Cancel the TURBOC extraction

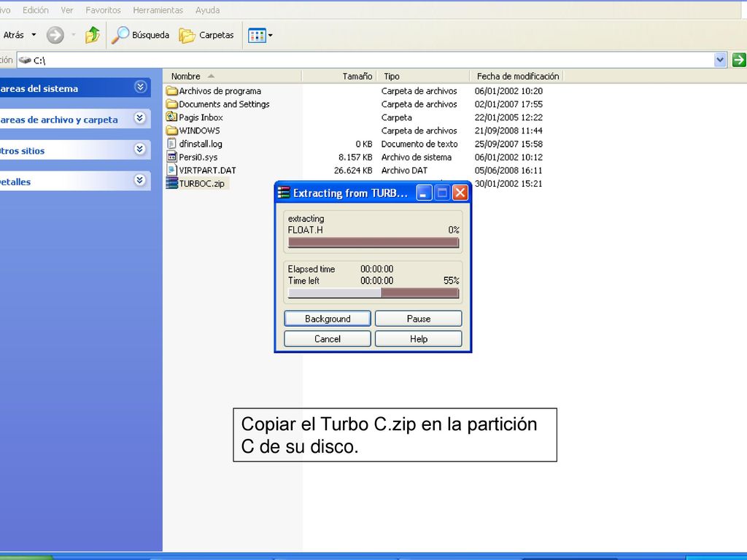pyautogui.click(x=328, y=339)
